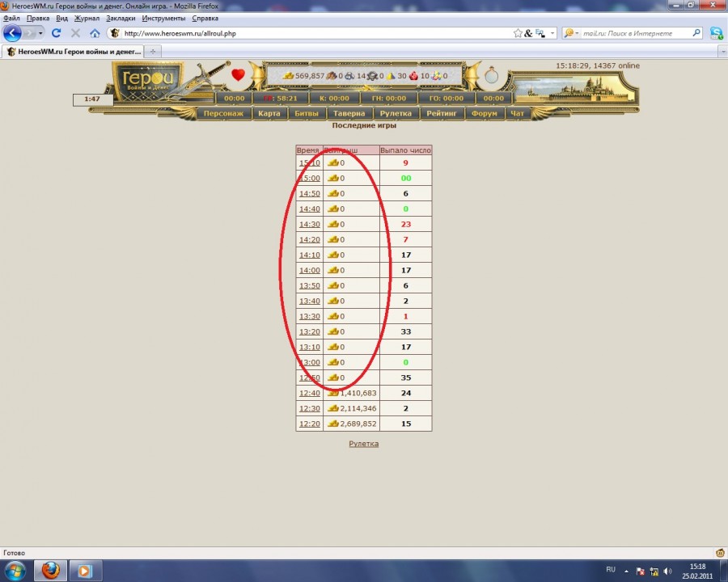The width and height of the screenshot is (728, 582).
Task: Open the Закладки menu
Action: (121, 18)
